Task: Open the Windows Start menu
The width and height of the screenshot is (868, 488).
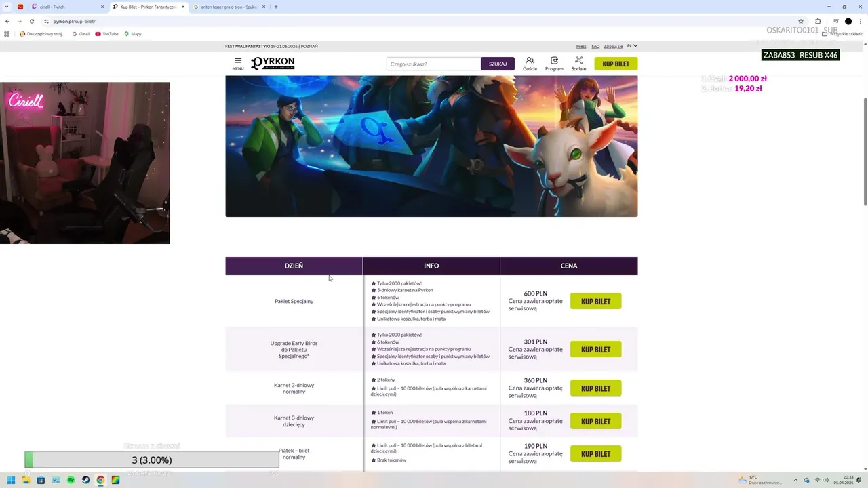Action: click(x=11, y=480)
